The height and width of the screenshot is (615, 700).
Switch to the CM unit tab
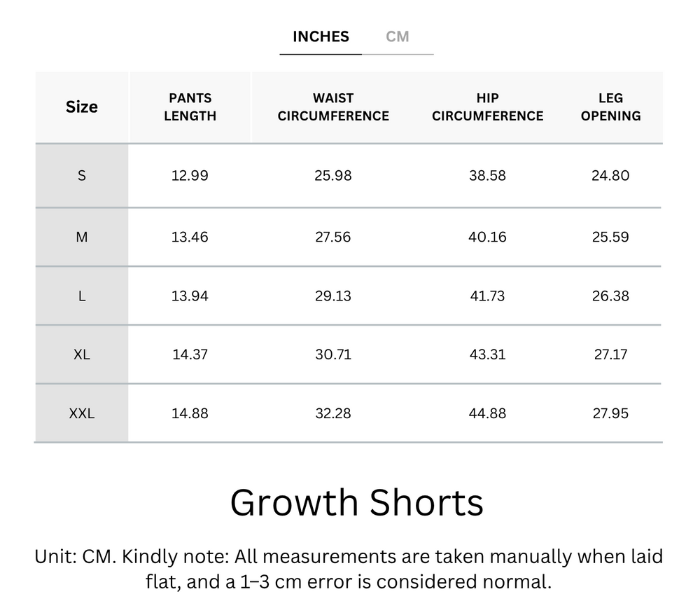[398, 36]
